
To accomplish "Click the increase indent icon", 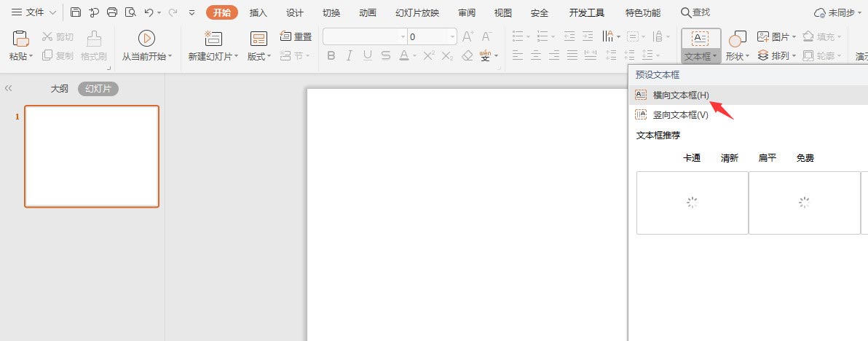I will pyautogui.click(x=588, y=36).
